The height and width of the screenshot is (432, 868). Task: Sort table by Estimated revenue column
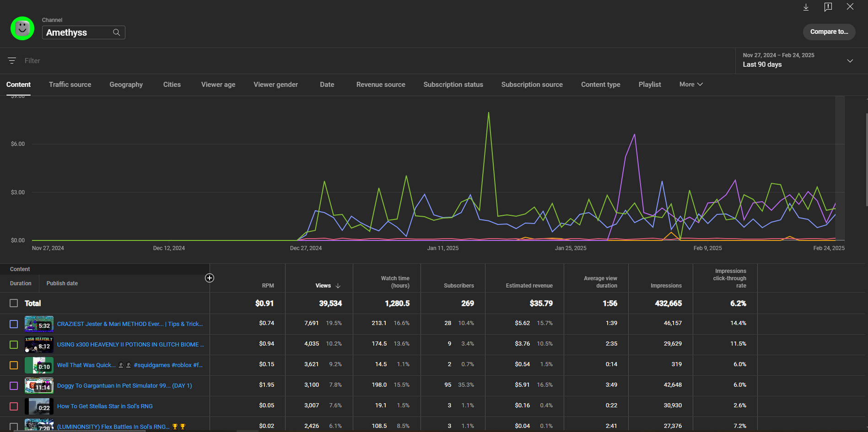coord(529,286)
